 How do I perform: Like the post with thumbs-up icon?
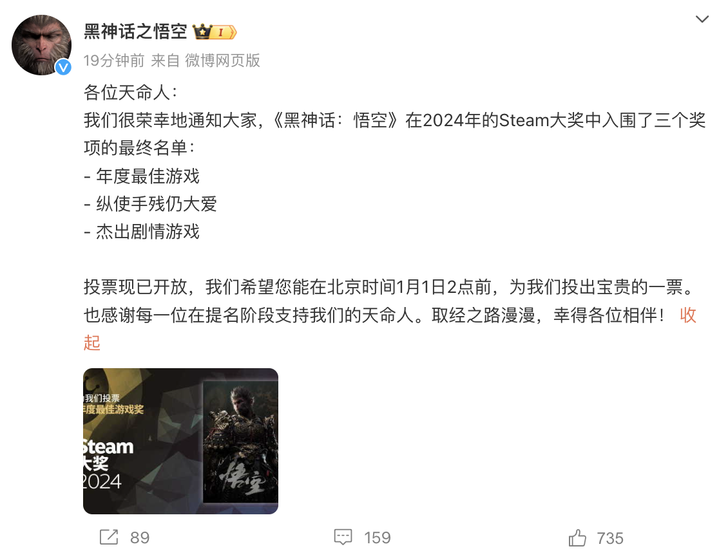(x=577, y=537)
